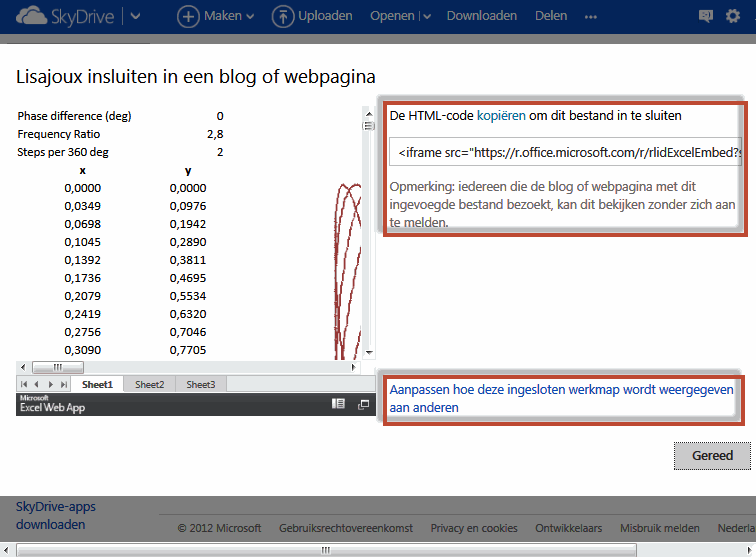
Task: Go to first sheet navigation arrow
Action: (x=24, y=384)
